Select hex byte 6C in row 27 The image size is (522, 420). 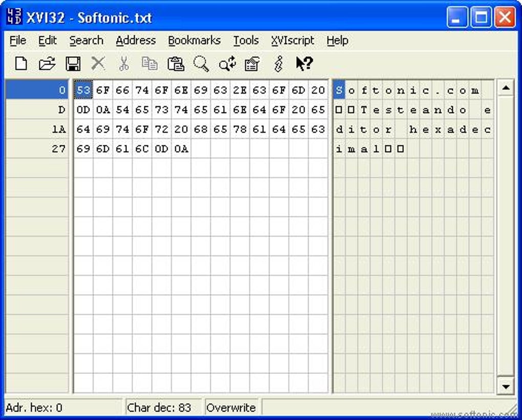(x=142, y=149)
